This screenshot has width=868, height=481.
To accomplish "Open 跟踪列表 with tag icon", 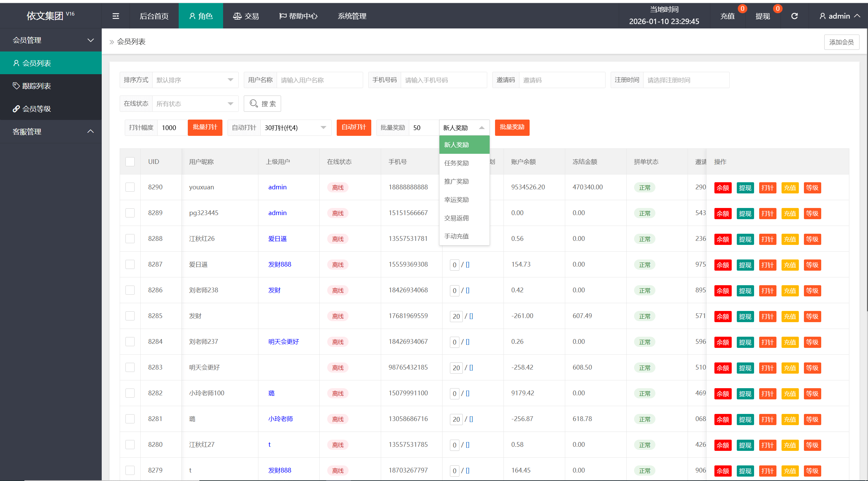I will click(x=36, y=86).
